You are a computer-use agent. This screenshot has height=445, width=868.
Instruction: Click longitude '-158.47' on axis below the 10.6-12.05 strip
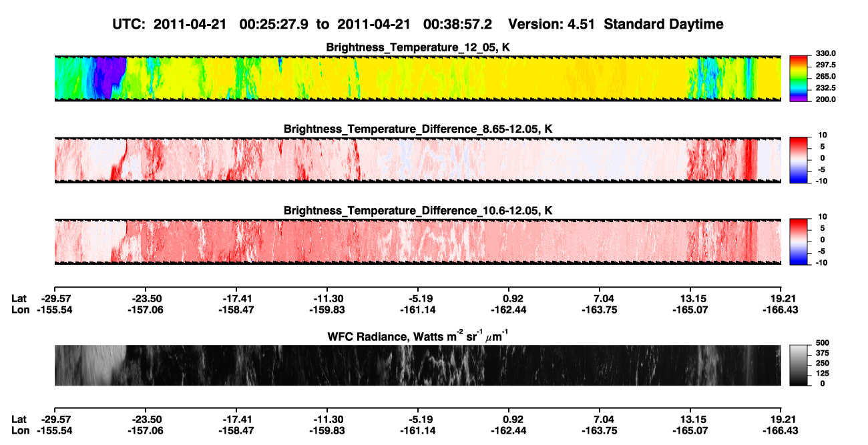point(236,310)
